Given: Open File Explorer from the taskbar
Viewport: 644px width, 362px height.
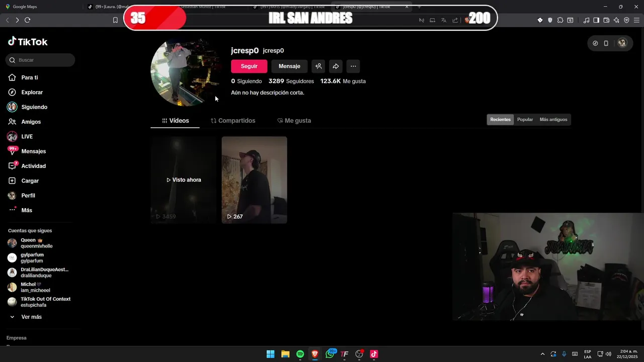Looking at the screenshot, I should coord(285,354).
